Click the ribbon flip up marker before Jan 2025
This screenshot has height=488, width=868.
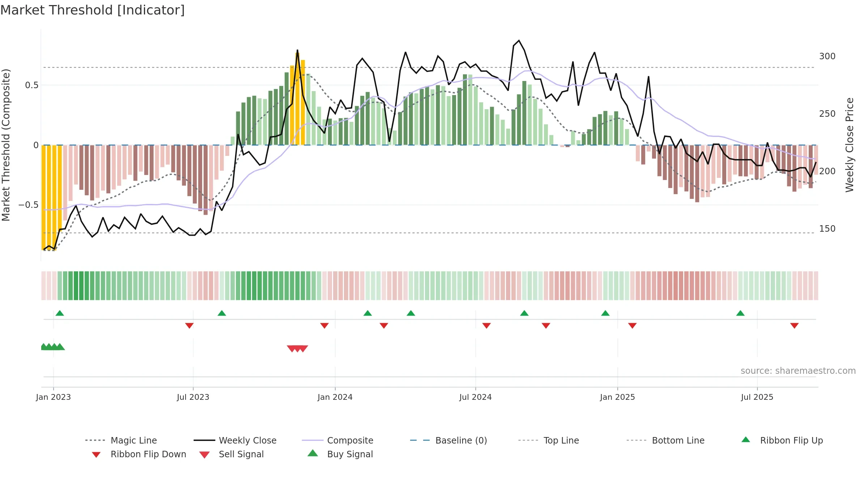coord(605,313)
